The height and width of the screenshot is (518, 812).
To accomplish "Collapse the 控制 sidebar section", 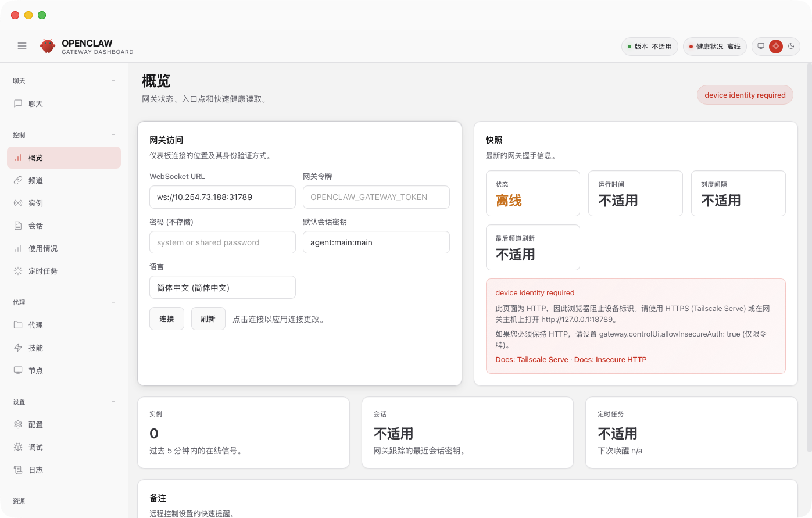I will (113, 135).
